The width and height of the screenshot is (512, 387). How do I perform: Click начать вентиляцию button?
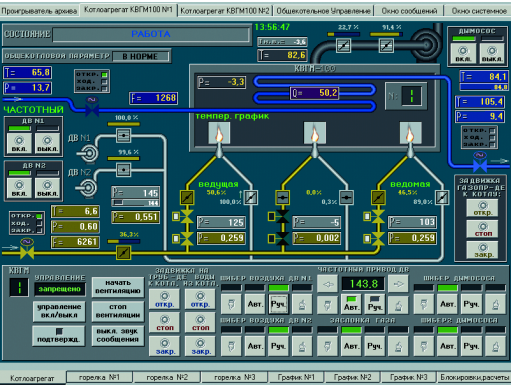(118, 287)
